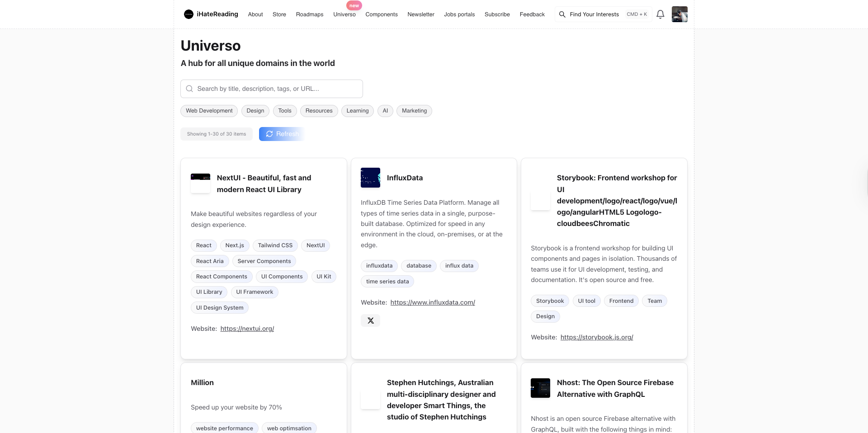Viewport: 868px width, 433px height.
Task: Select the Frontend tag
Action: (x=621, y=301)
